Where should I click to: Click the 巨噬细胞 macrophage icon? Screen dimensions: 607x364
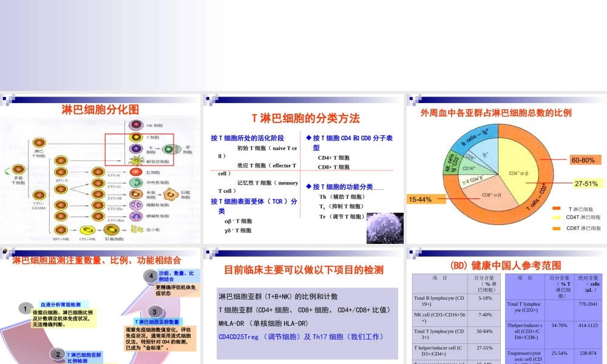tap(170, 194)
